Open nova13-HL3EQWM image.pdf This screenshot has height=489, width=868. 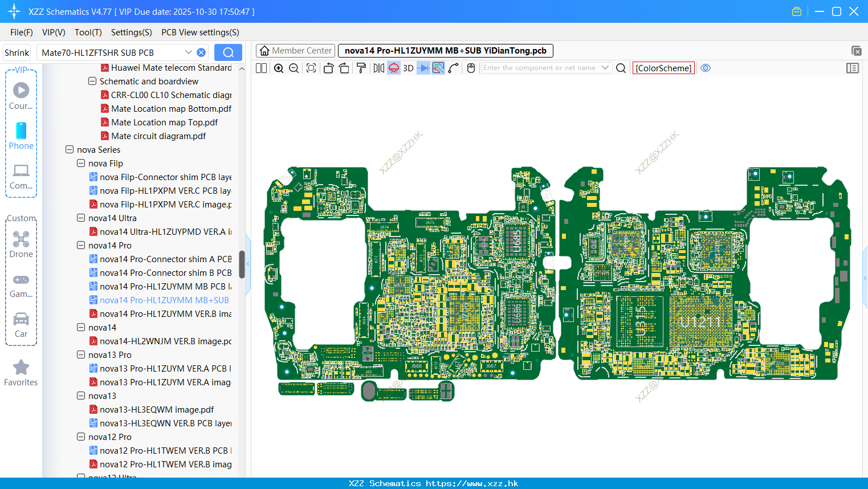pos(152,410)
